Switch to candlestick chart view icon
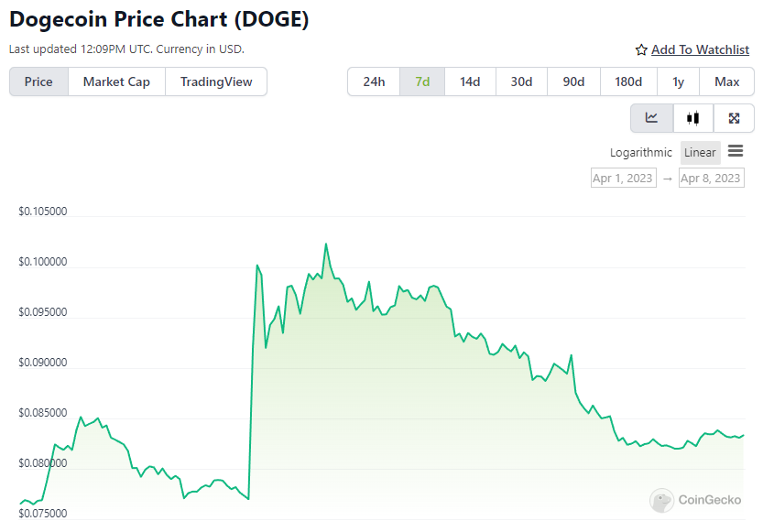This screenshot has height=532, width=763. (x=692, y=118)
